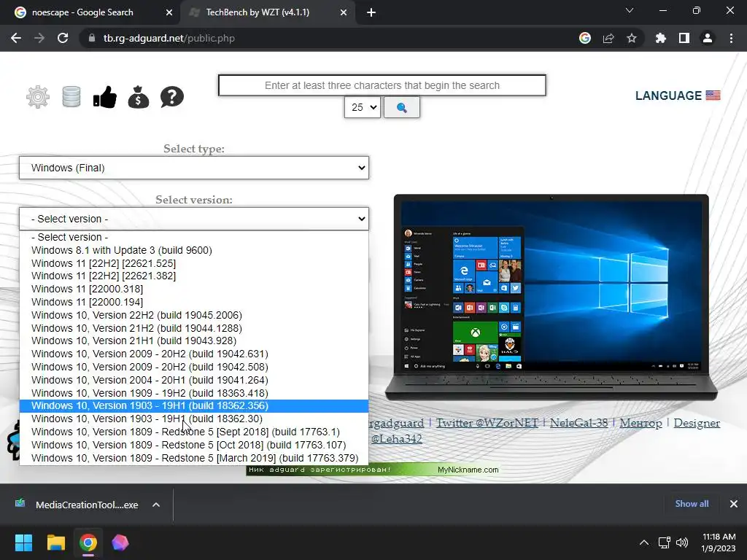747x560 pixels.
Task: Click the browser address bar URL
Action: tap(169, 38)
